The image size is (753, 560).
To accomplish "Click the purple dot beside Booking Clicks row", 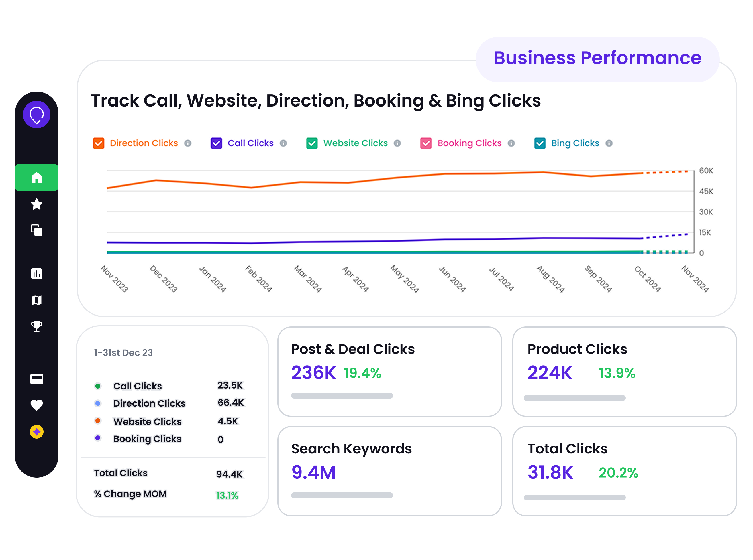I will 98,438.
